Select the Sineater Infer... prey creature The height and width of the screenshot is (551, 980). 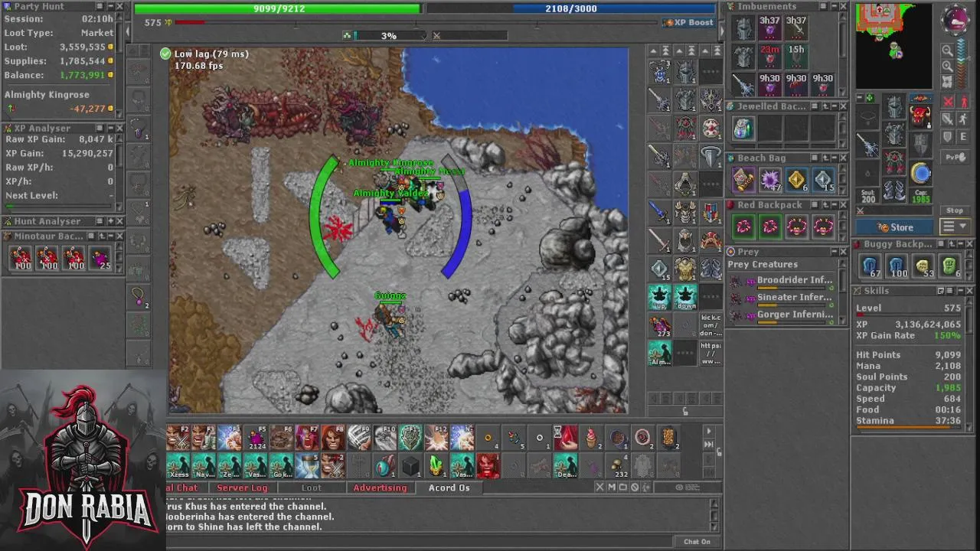(x=786, y=298)
